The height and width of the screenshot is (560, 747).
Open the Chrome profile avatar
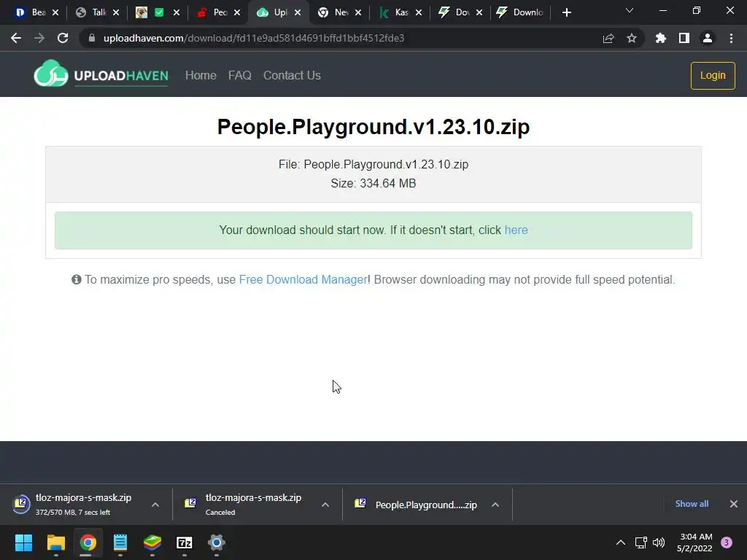(708, 38)
